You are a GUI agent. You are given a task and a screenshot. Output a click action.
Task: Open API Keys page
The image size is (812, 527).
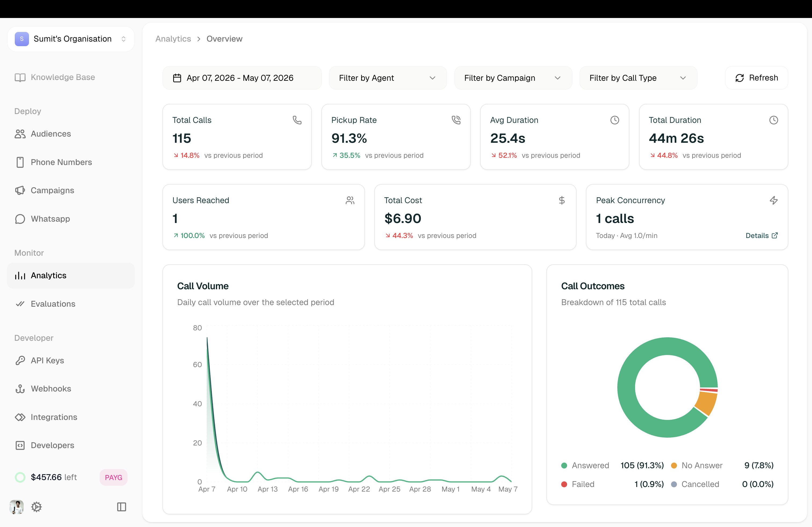tap(71, 360)
